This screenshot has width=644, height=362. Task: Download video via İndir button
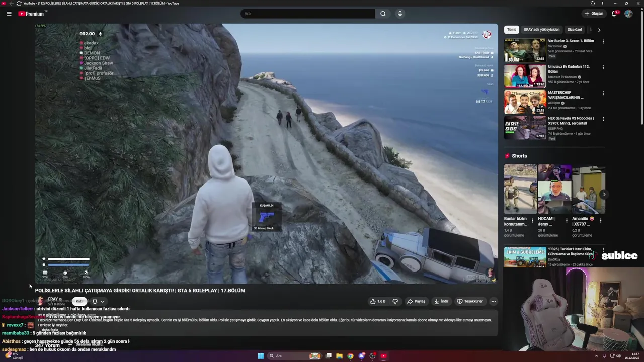coord(441,301)
